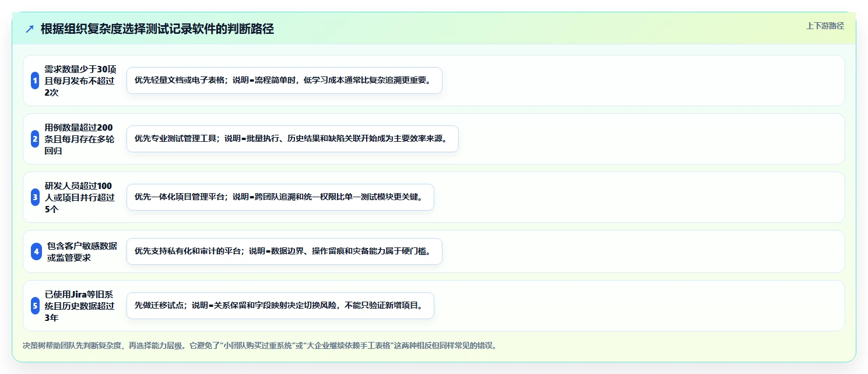The width and height of the screenshot is (868, 374).
Task: Click the step number 4 badge
Action: (36, 251)
